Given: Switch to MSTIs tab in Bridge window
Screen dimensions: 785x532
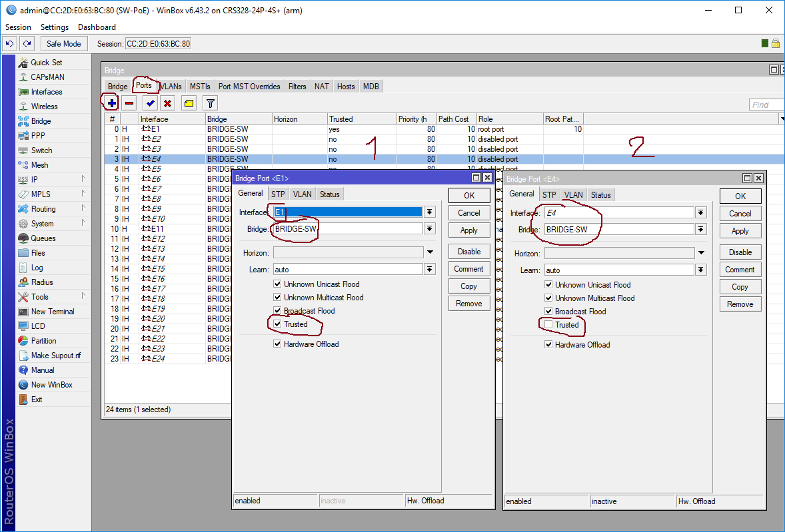Looking at the screenshot, I should pos(200,87).
